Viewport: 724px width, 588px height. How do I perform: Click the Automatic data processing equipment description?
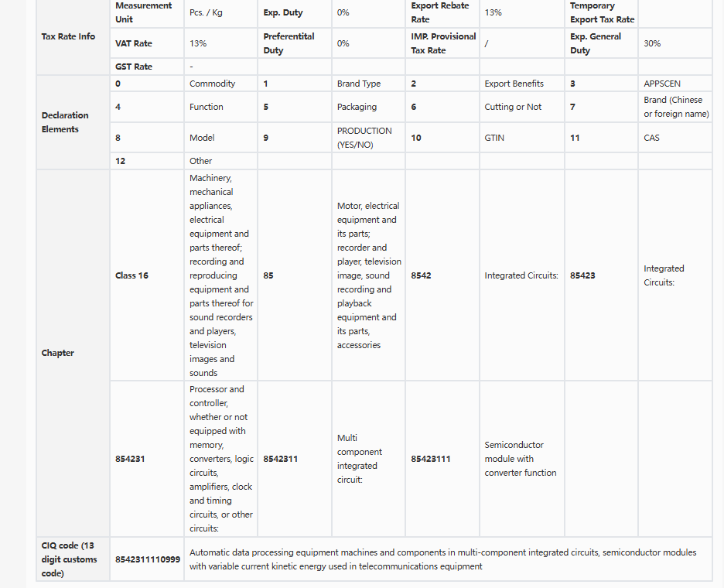[442, 559]
